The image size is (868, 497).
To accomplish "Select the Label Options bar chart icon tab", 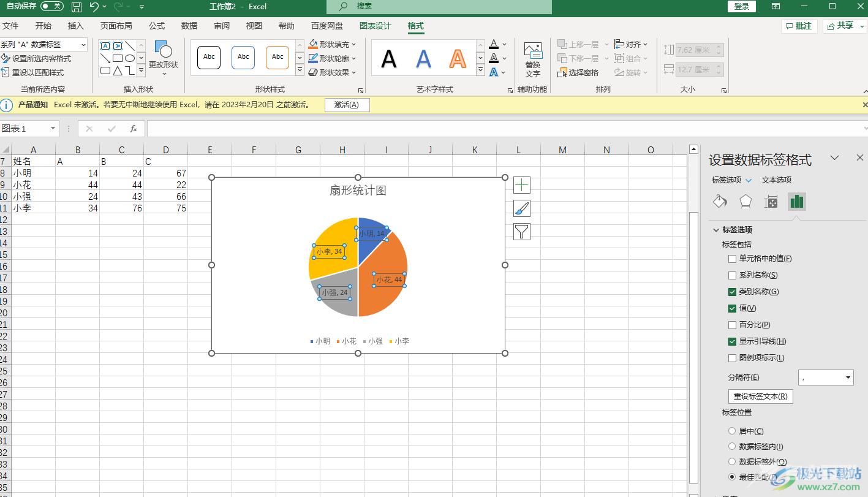I will point(796,202).
